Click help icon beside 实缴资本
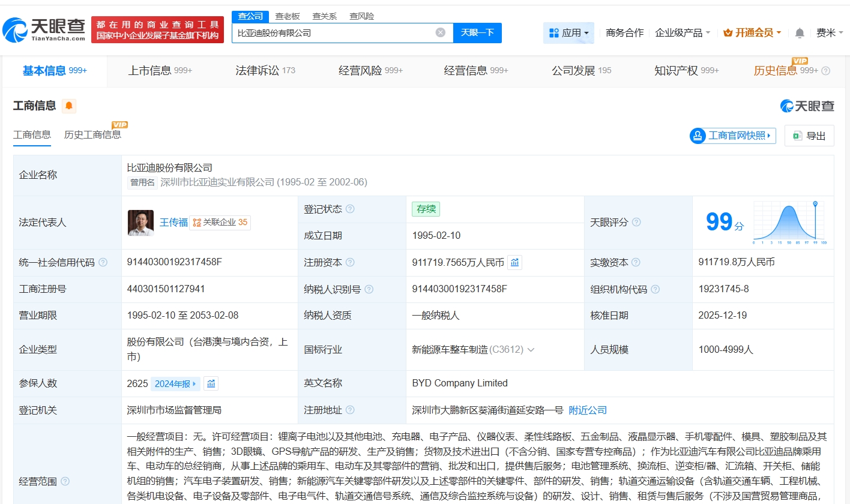This screenshot has height=504, width=850. tap(636, 262)
